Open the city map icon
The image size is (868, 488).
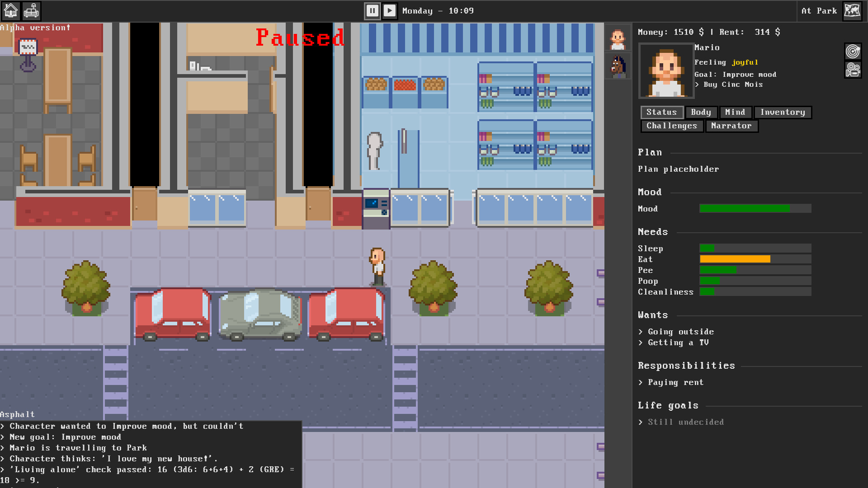[852, 10]
